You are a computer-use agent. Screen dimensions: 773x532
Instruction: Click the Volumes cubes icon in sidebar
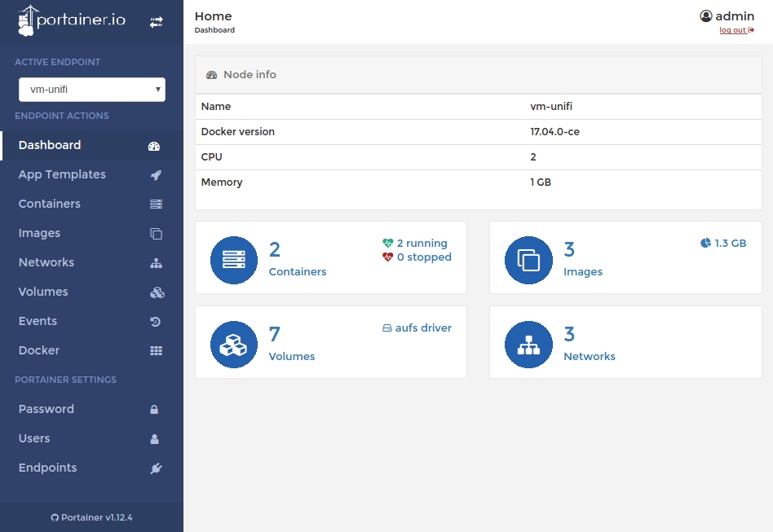pos(157,292)
